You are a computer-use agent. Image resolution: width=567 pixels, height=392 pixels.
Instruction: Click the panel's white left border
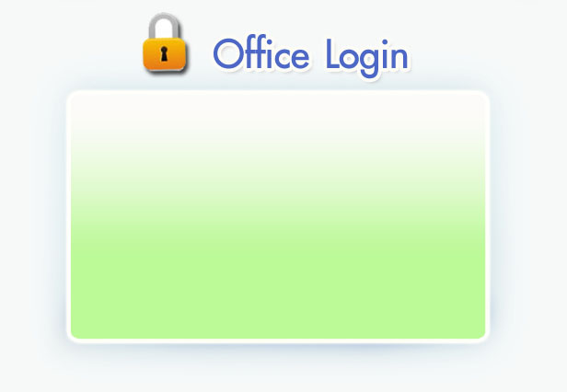(69, 216)
